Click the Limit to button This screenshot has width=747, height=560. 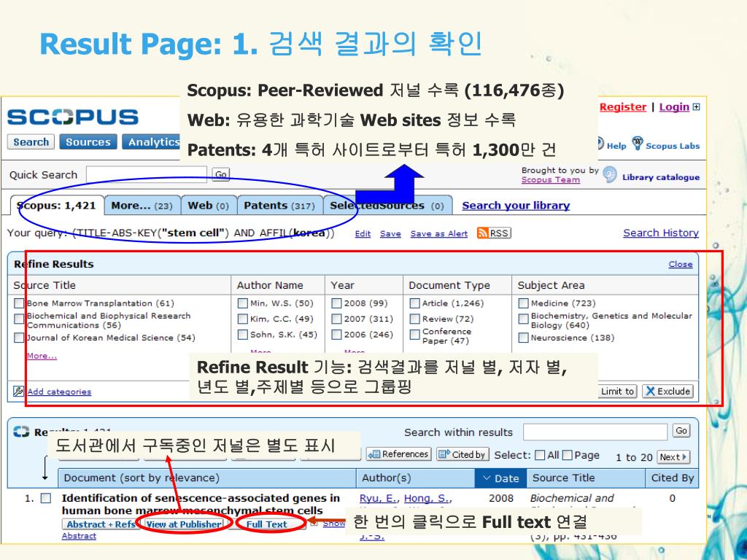tap(617, 392)
